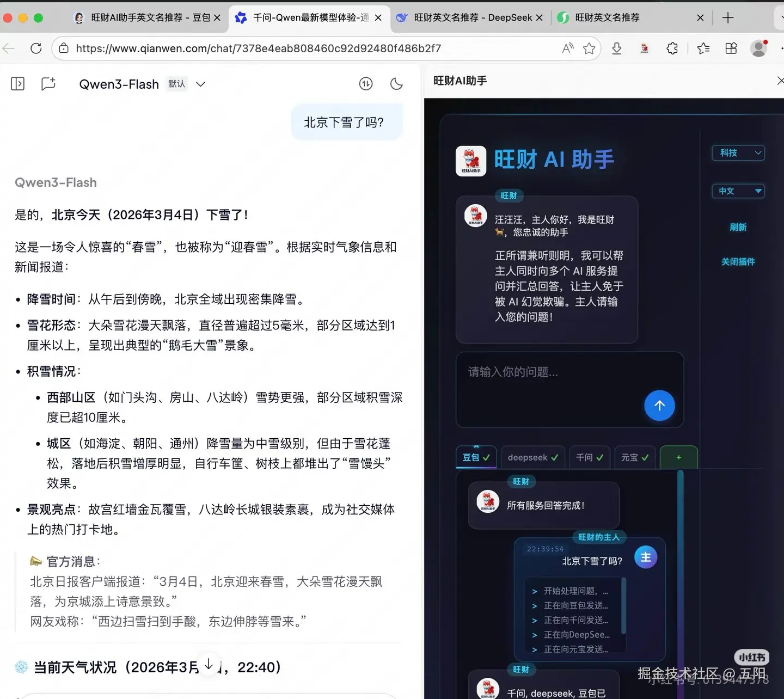Open the browser extensions puzzle icon

click(x=672, y=48)
